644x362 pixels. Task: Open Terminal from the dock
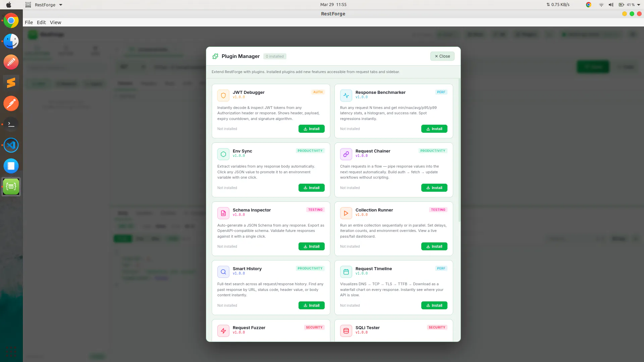pyautogui.click(x=11, y=124)
